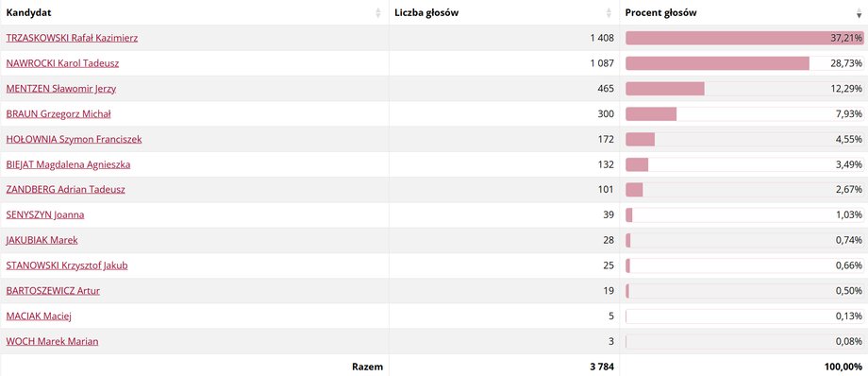Select JAKUBIAK Marek link
868x376 pixels.
pos(42,240)
